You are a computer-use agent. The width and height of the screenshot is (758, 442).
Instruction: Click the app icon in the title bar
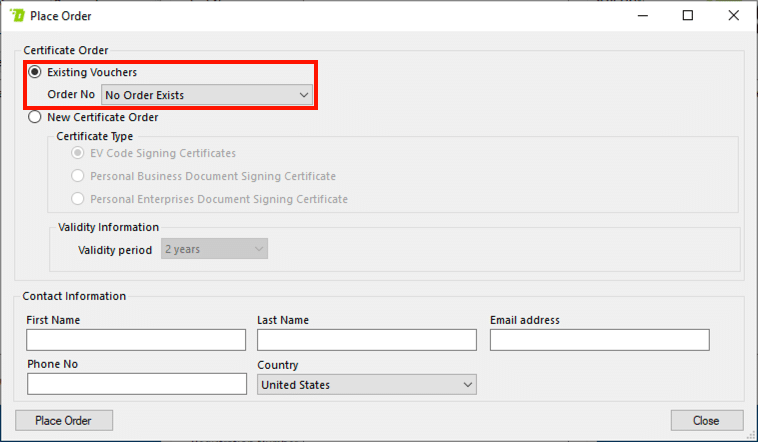(17, 16)
